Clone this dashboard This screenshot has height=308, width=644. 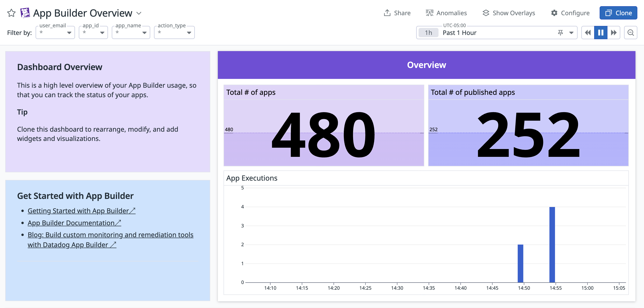(x=618, y=13)
